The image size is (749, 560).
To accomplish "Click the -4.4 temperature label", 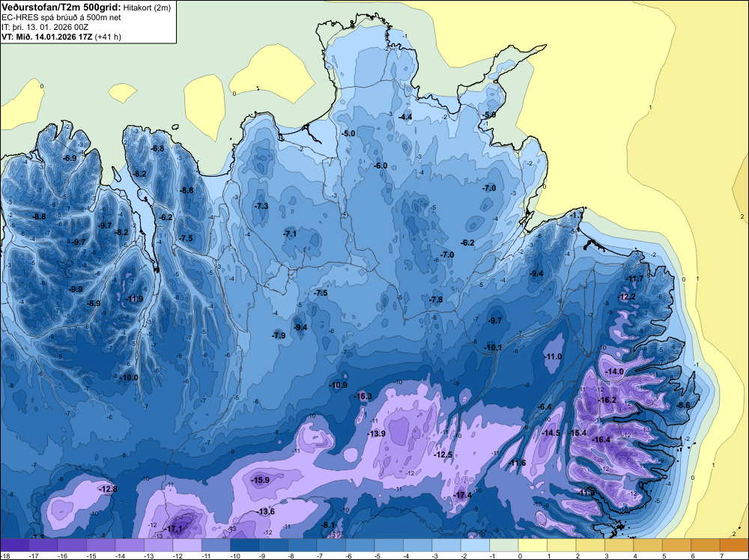I will point(405,117).
